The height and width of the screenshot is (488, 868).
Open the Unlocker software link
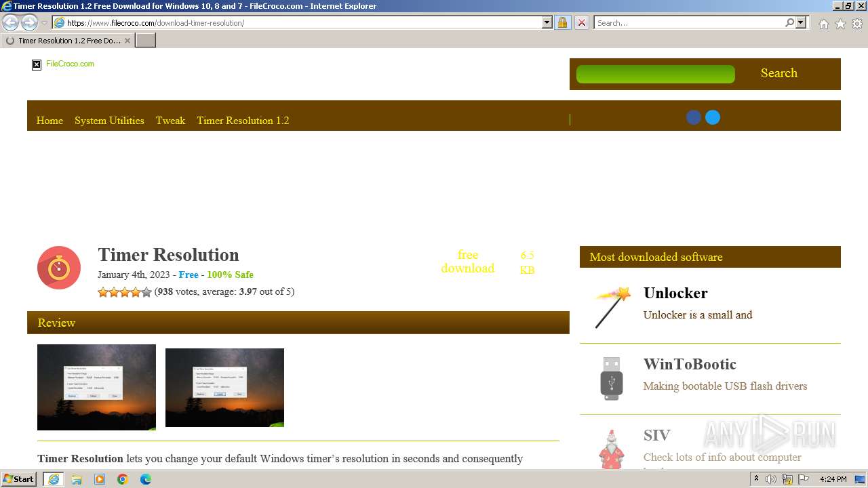(x=675, y=293)
